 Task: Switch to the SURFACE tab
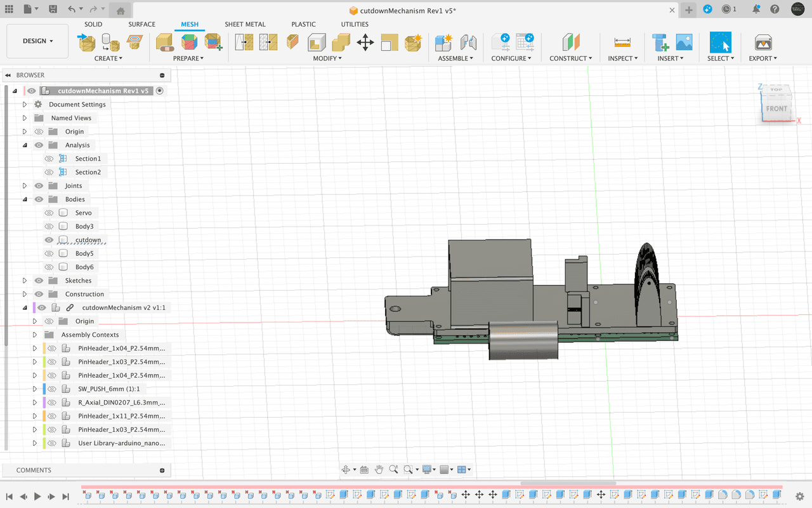pos(141,24)
